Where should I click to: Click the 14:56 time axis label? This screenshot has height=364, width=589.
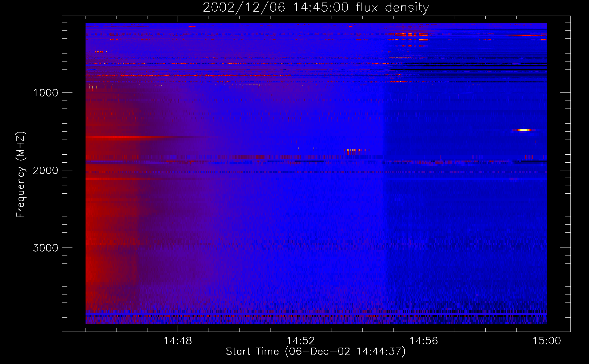(424, 341)
